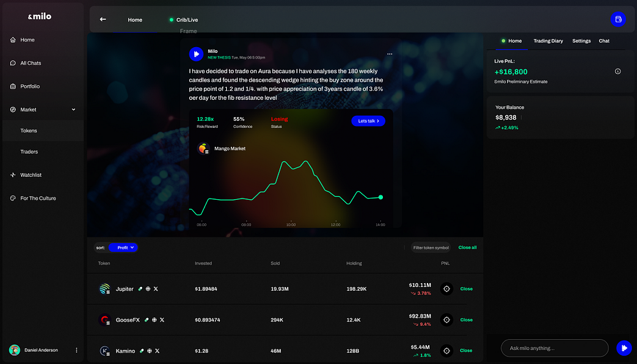Open the three-dot menu on Milo's post
This screenshot has height=364, width=637.
390,54
